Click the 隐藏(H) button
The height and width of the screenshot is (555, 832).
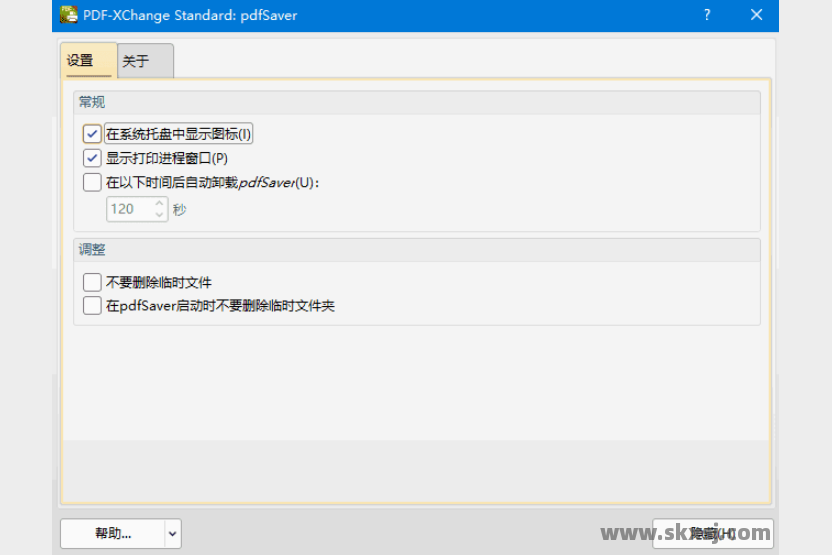713,533
